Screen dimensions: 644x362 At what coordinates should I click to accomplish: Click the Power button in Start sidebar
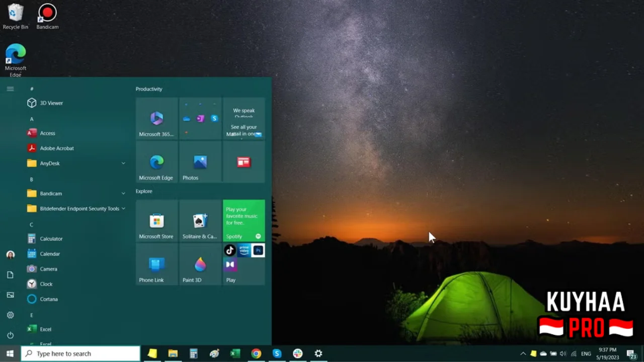[10, 335]
